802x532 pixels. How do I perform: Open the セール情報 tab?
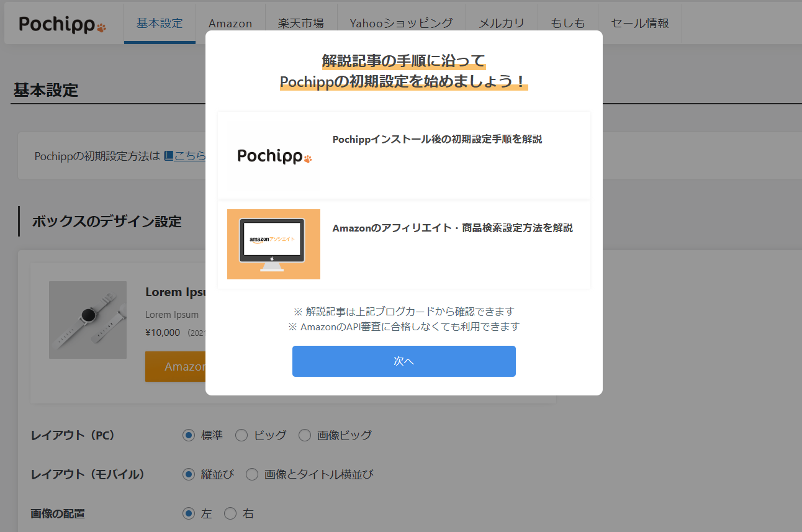click(x=640, y=24)
